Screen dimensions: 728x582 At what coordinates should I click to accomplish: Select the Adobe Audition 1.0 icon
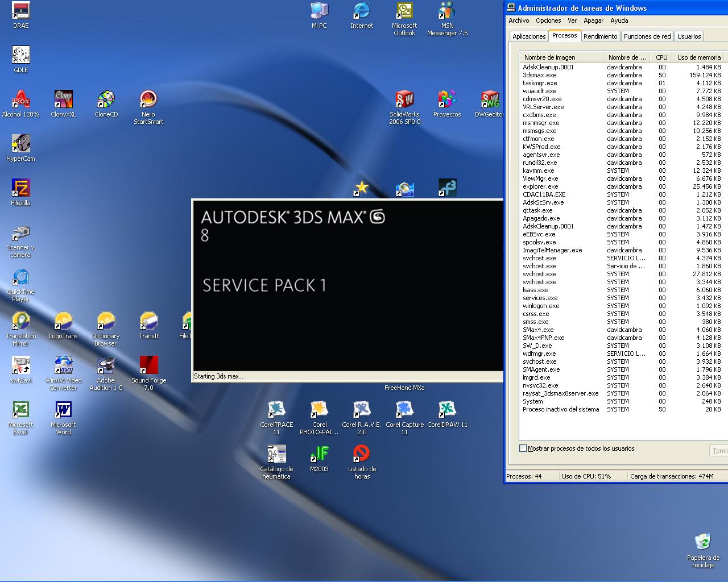(x=106, y=374)
